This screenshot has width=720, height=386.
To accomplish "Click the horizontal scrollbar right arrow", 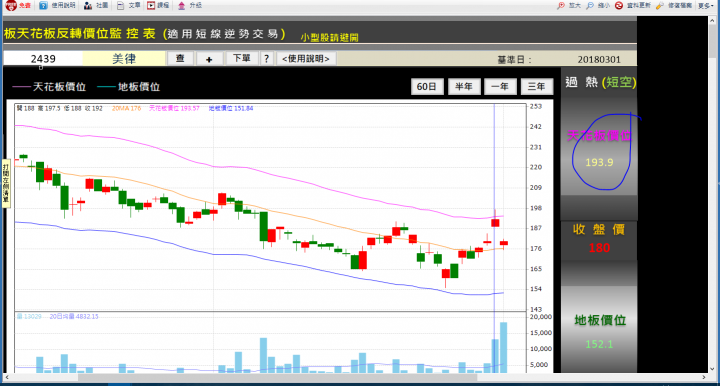I will [704, 377].
